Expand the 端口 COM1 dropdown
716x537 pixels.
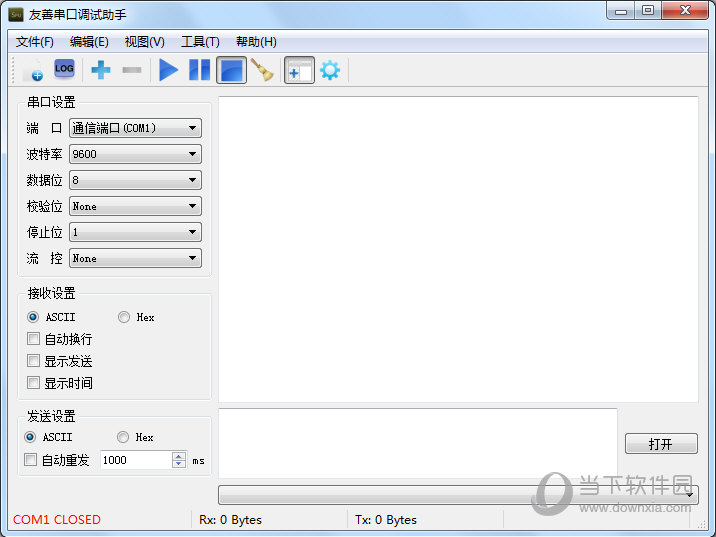pyautogui.click(x=135, y=128)
